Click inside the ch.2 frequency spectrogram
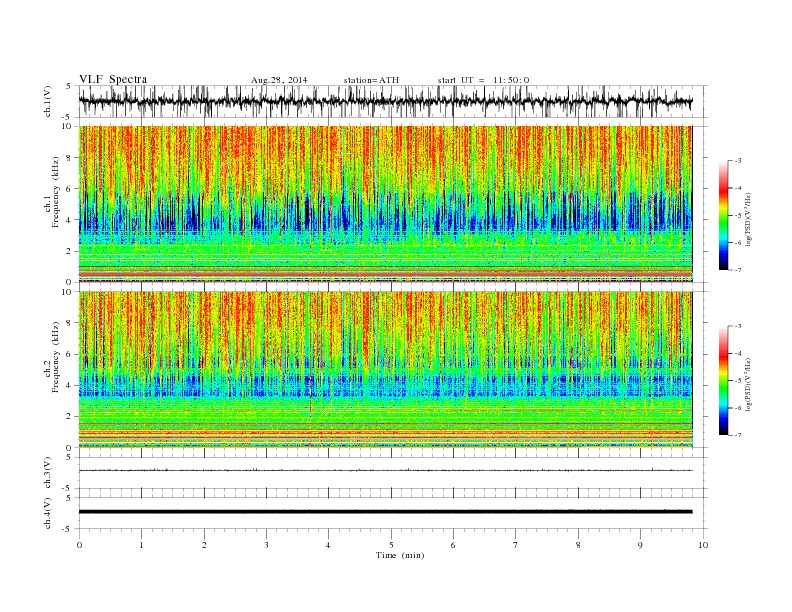Viewport: 792px width, 612px height. [x=385, y=370]
